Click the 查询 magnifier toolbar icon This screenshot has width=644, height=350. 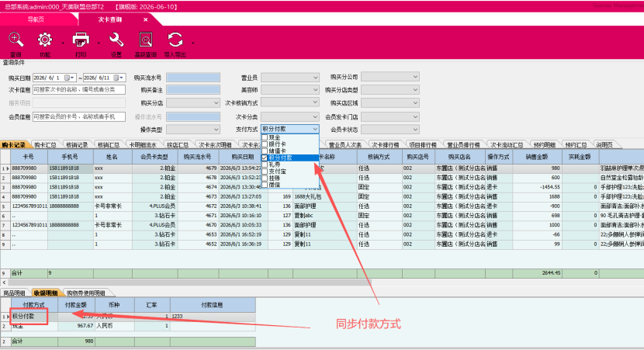pyautogui.click(x=16, y=40)
